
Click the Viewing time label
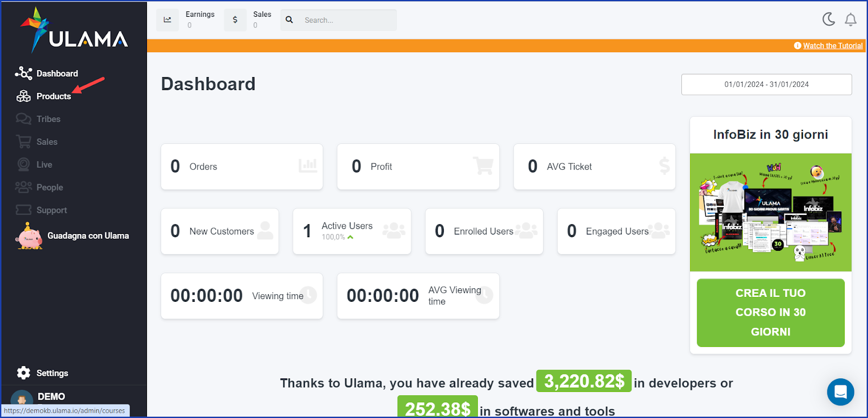278,296
